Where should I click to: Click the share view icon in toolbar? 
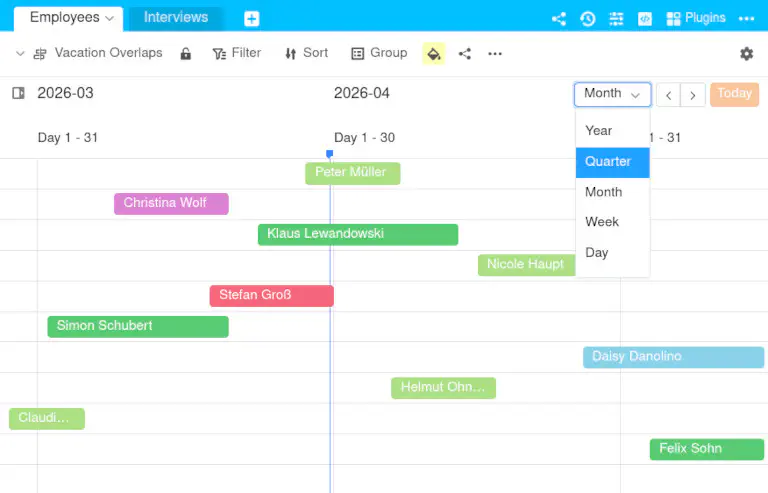coord(465,54)
